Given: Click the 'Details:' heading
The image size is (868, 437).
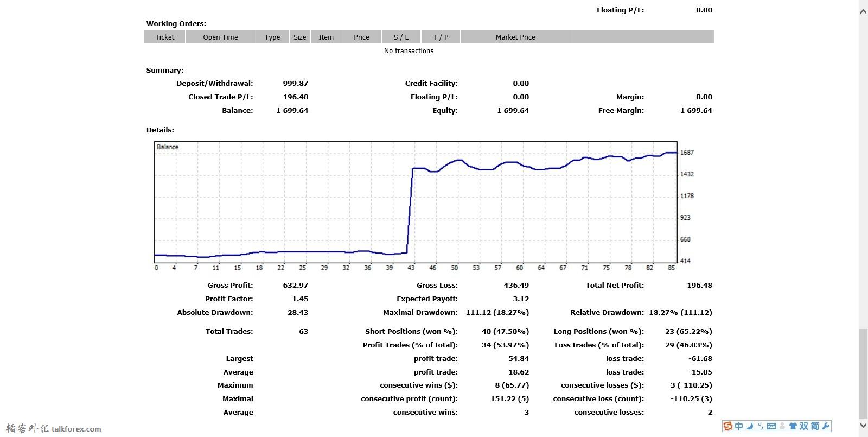Looking at the screenshot, I should click(160, 130).
